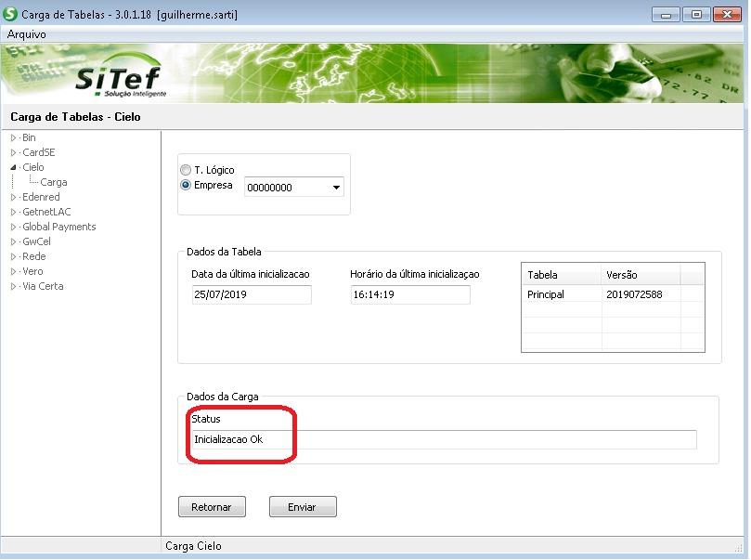
Task: Click the SiTef app icon in title bar
Action: tap(9, 14)
